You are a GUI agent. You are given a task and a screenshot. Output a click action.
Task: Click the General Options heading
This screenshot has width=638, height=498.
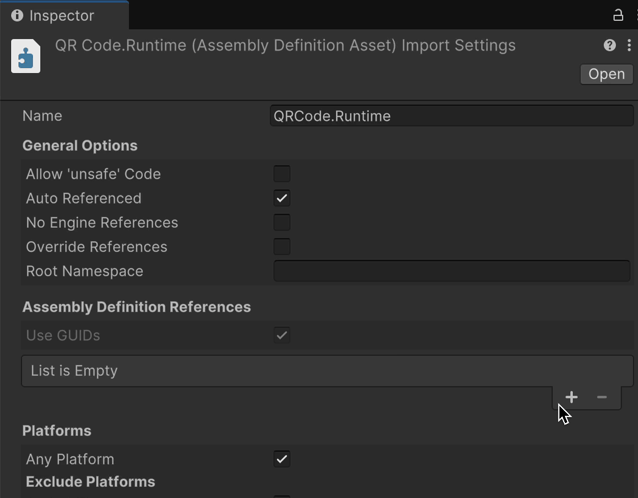pyautogui.click(x=80, y=146)
